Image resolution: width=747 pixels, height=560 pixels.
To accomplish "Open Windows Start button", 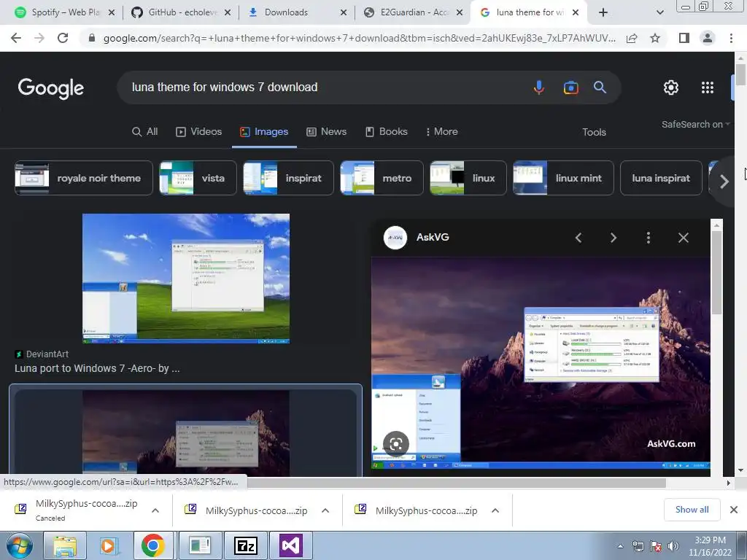I will [20, 545].
